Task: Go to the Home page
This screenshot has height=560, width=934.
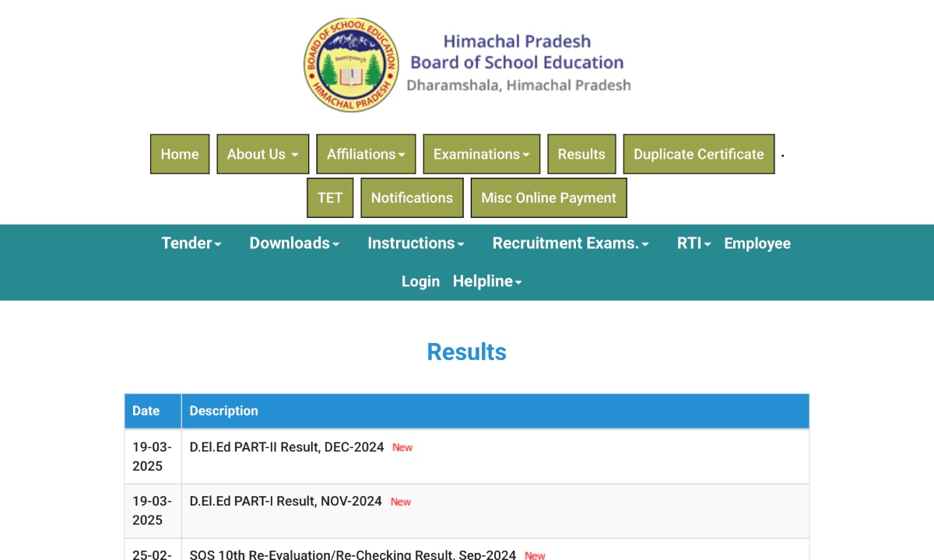Action: tap(180, 154)
